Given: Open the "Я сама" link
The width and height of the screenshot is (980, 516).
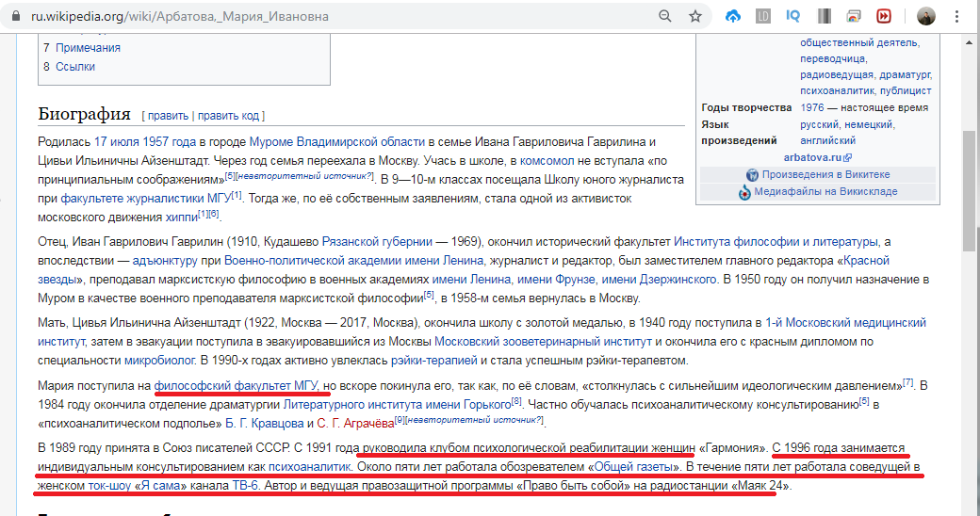Looking at the screenshot, I should (x=160, y=485).
